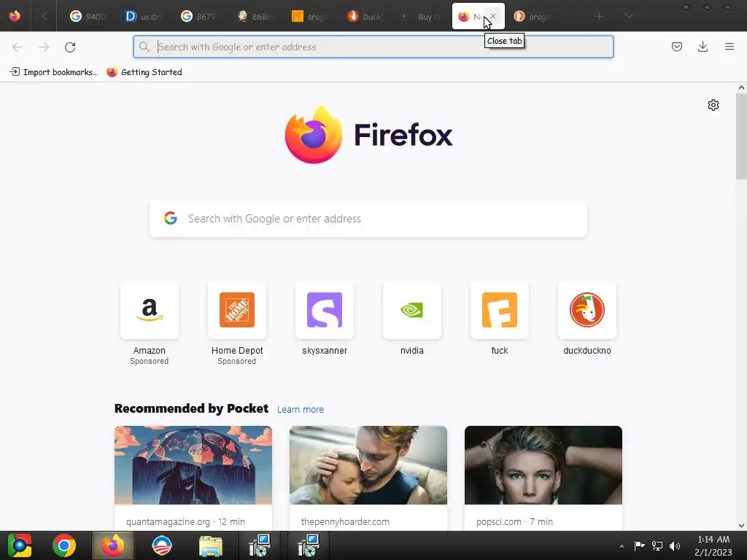Open the first computer installer taskbar icon
This screenshot has height=560, width=747.
(x=260, y=545)
